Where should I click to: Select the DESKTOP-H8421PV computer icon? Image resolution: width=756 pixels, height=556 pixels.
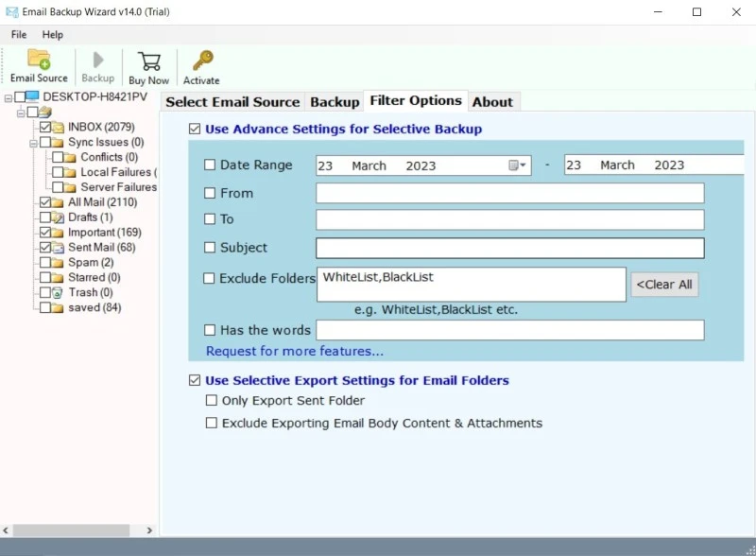31,97
